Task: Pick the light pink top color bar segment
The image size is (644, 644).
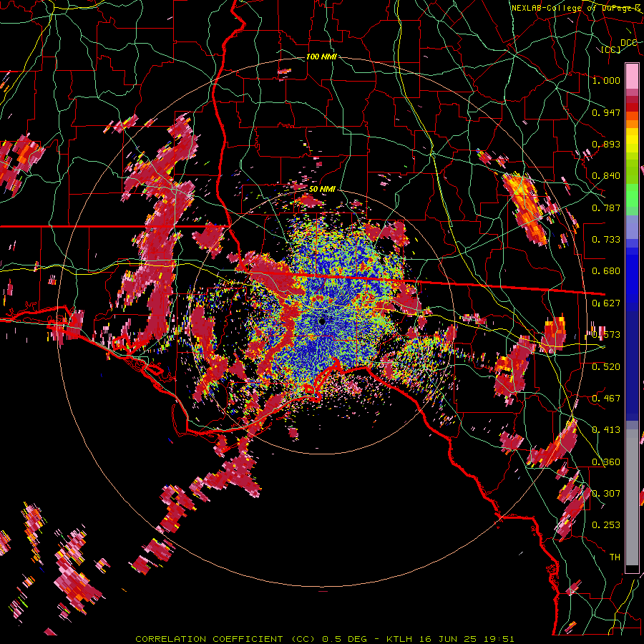Action: tap(632, 76)
